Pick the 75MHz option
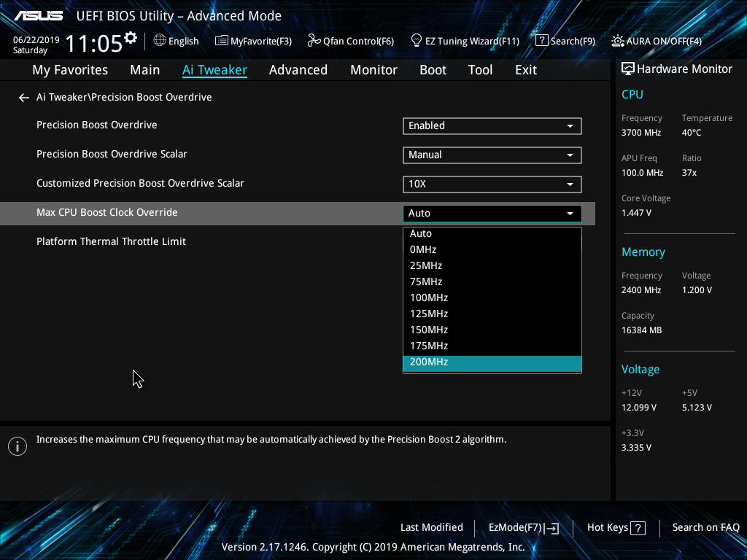Viewport: 747px width, 560px height. pyautogui.click(x=492, y=282)
